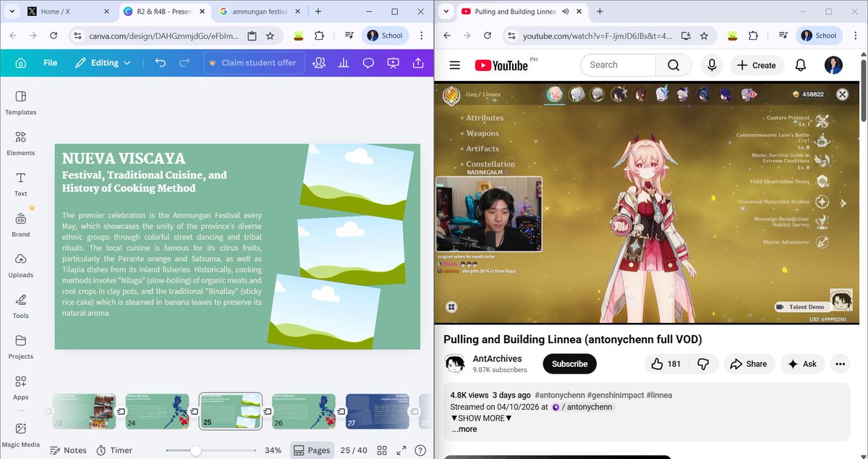Click the YouTube logo

point(501,65)
